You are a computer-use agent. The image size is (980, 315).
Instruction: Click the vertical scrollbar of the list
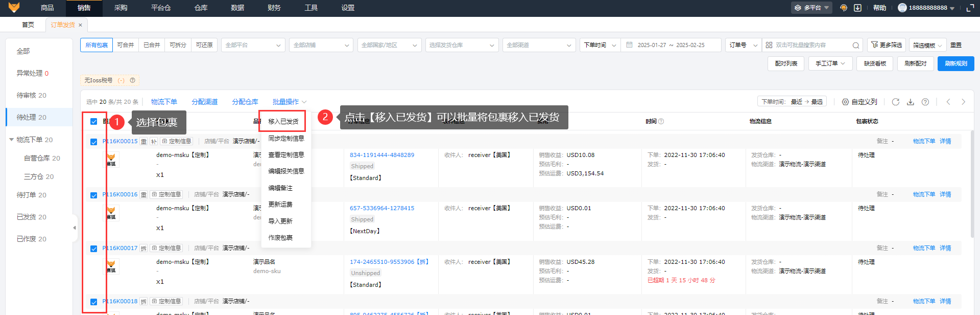(972, 185)
